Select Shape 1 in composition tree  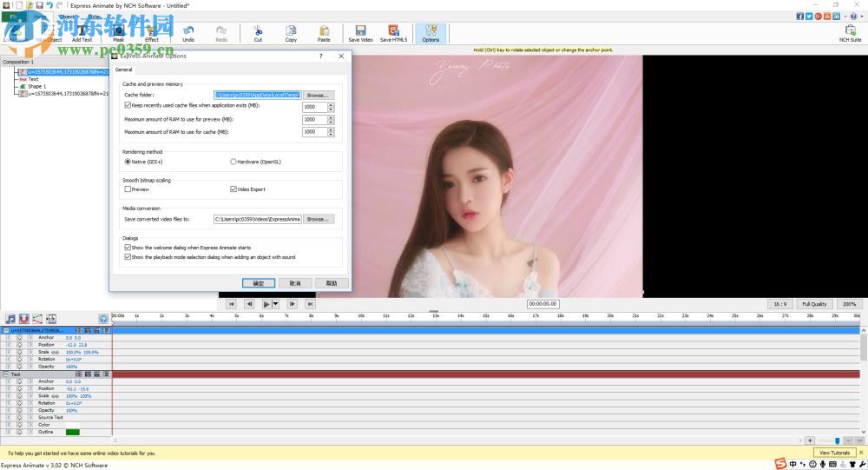[x=37, y=87]
